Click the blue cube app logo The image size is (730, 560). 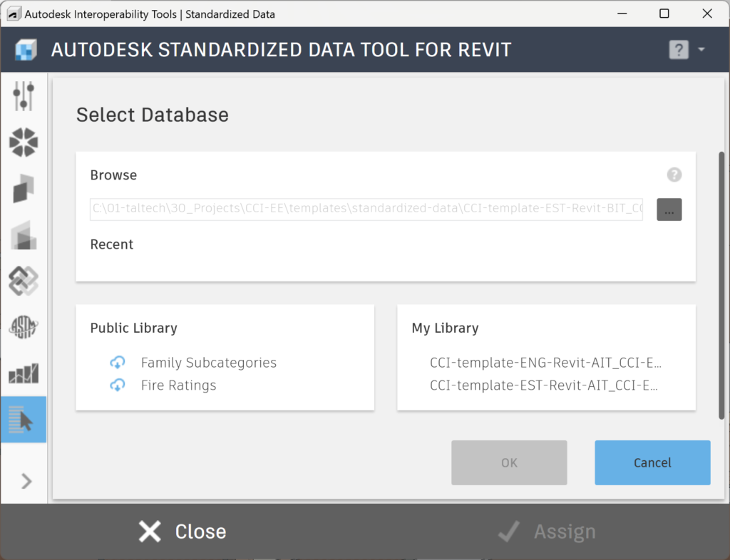pos(26,49)
